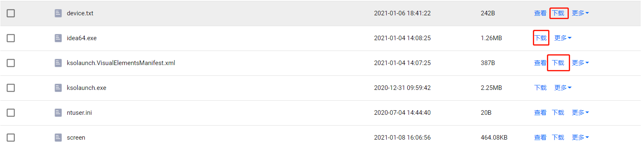Click the ksolaunch.VisualElementsManifest.xml file icon
Viewport: 644px width, 150px height.
58,63
